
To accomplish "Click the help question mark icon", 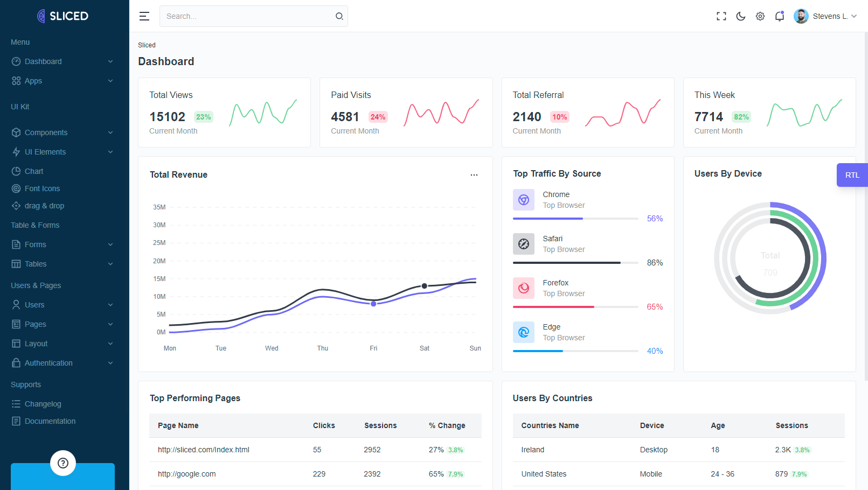I will click(x=63, y=463).
